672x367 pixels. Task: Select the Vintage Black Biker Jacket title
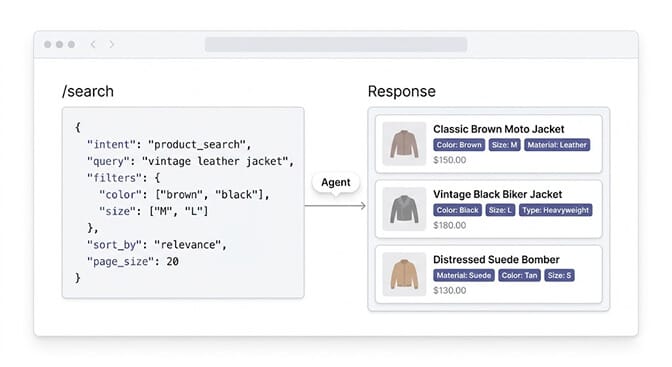pyautogui.click(x=497, y=194)
